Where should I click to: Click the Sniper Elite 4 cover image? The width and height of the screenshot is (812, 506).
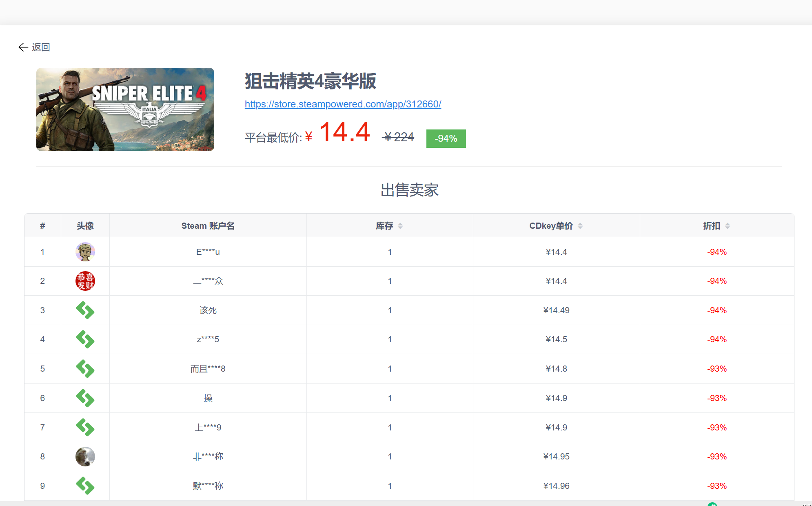[x=125, y=109]
